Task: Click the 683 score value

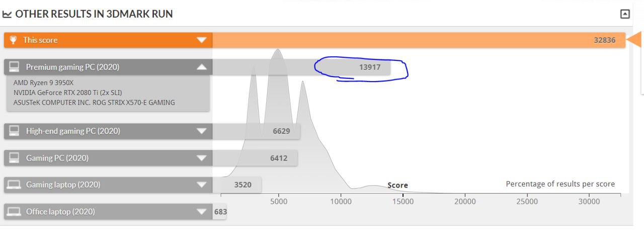Action: 220,212
